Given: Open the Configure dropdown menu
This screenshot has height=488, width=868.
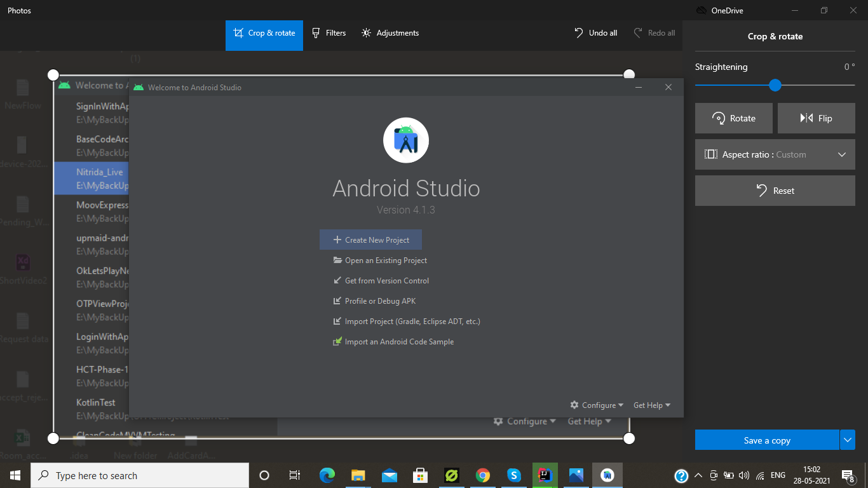Looking at the screenshot, I should pos(596,405).
